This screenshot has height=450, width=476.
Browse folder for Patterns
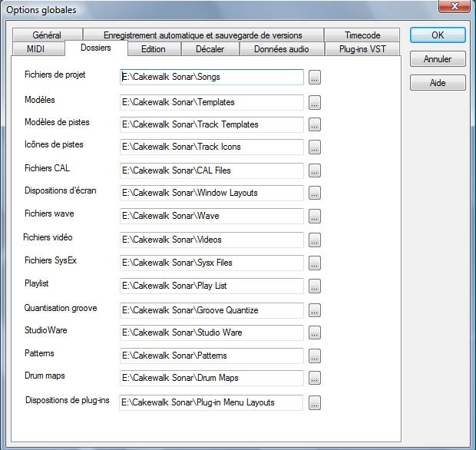coord(315,356)
